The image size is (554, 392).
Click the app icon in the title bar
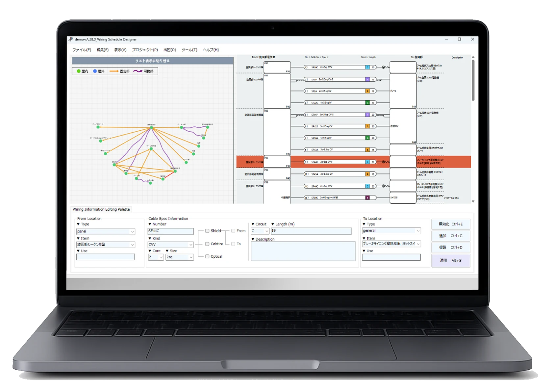click(71, 39)
